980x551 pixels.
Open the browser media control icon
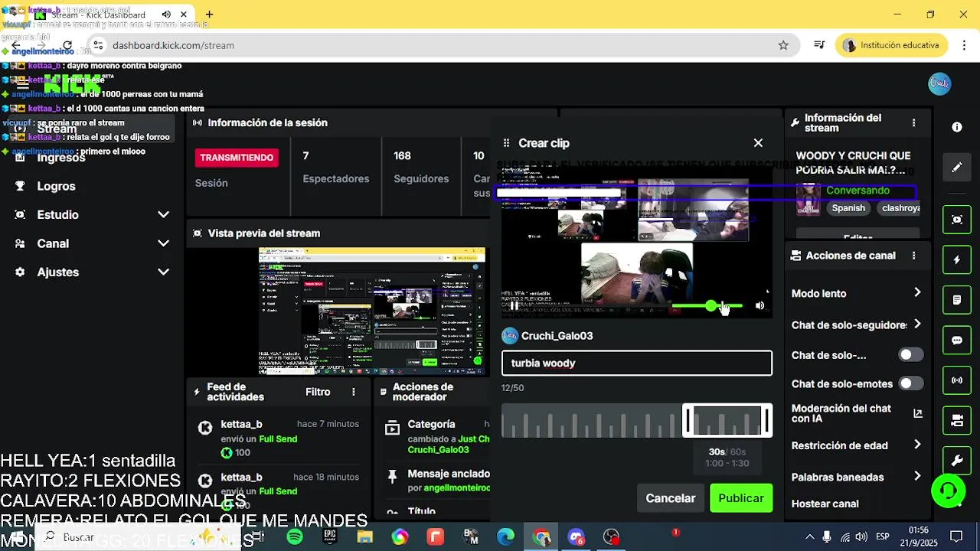(819, 45)
